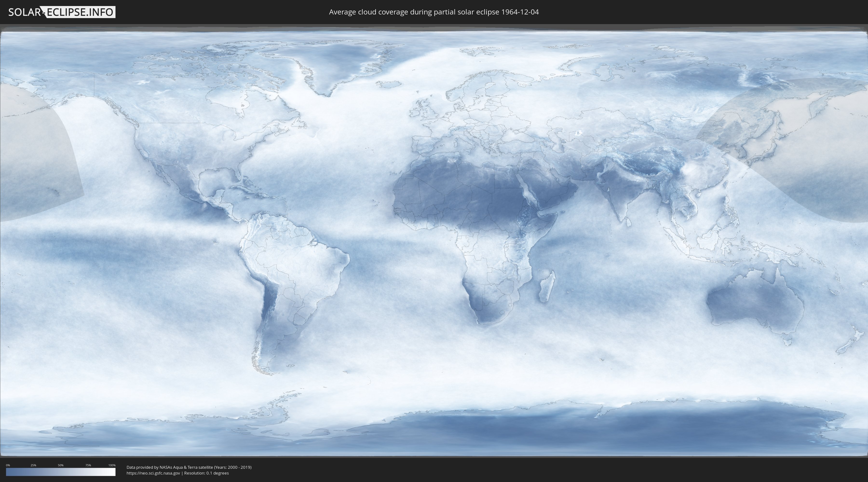868x482 pixels.
Task: Click the '75%' legend label
Action: [x=88, y=465]
